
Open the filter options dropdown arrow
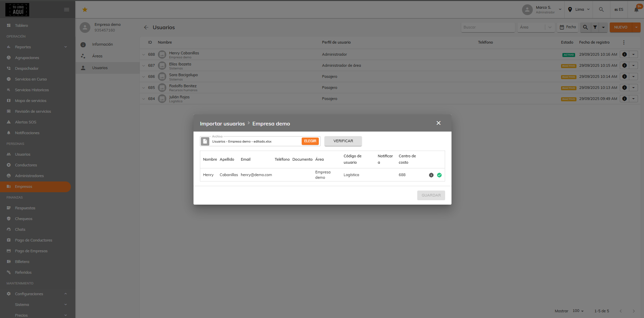603,27
